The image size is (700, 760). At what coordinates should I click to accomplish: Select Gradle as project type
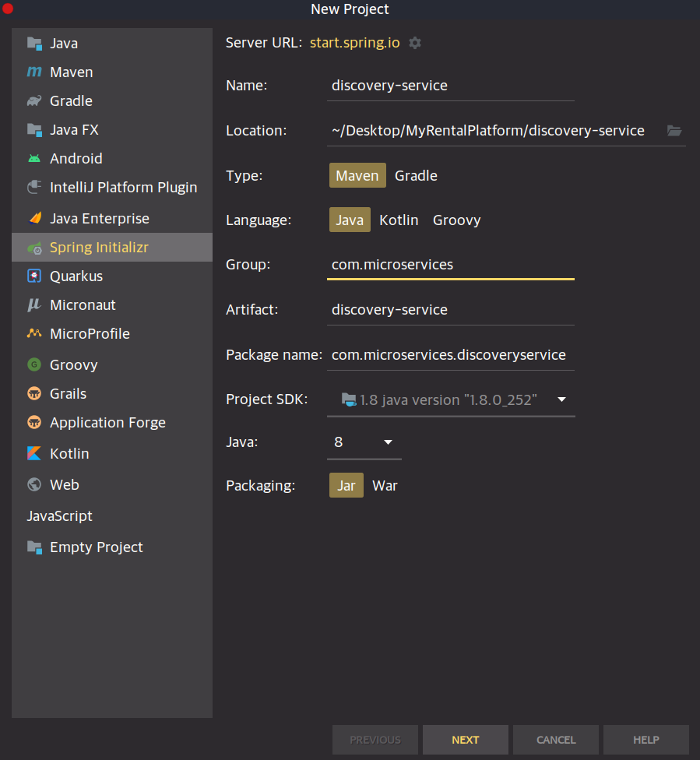[416, 176]
